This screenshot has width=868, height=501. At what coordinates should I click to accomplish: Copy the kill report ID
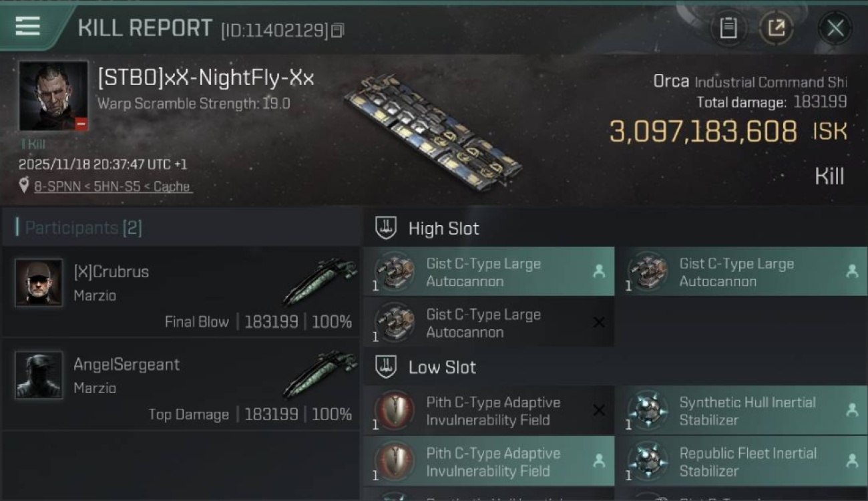pos(338,30)
